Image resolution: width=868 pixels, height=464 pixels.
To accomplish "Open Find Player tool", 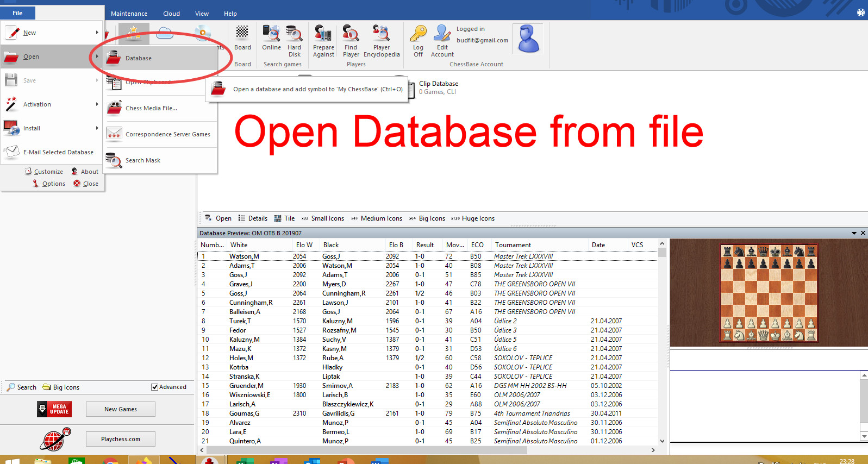I will click(351, 41).
